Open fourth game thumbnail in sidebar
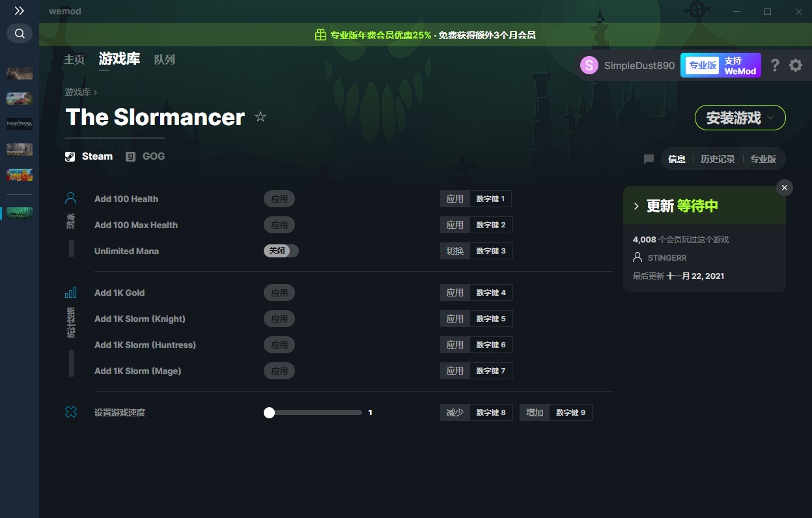The height and width of the screenshot is (518, 812). (x=20, y=149)
